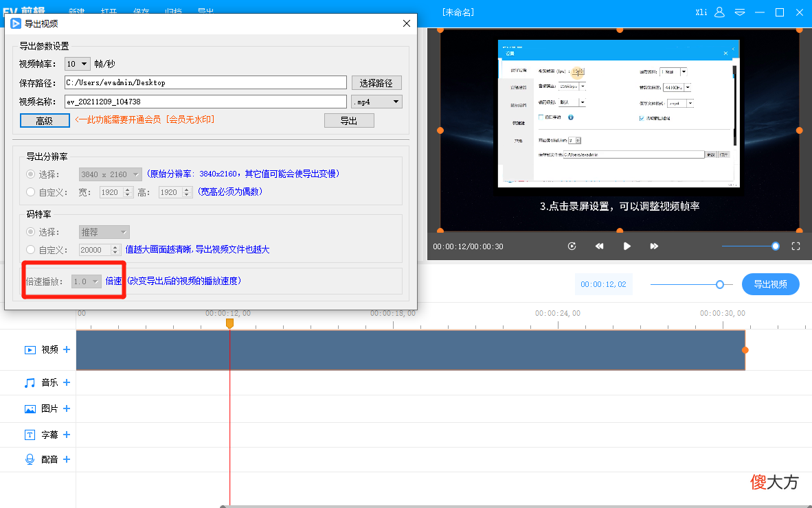The height and width of the screenshot is (508, 812).
Task: Click the video name input field
Action: [x=205, y=102]
